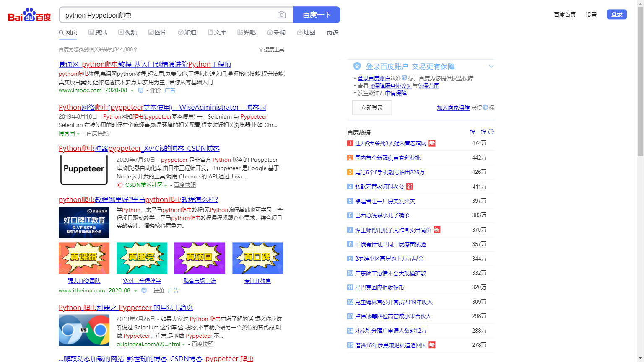The image size is (644, 362).
Task: Open the 图片 tab
Action: coord(157,32)
